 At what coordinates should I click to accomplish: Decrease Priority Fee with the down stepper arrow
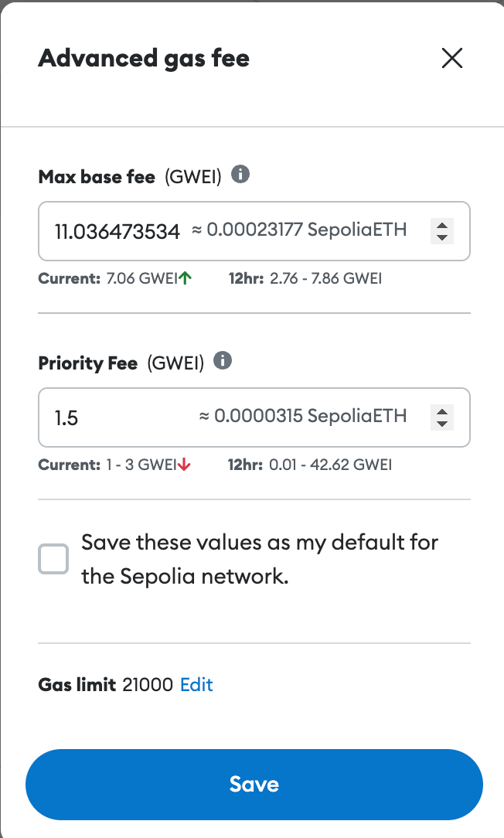point(442,424)
